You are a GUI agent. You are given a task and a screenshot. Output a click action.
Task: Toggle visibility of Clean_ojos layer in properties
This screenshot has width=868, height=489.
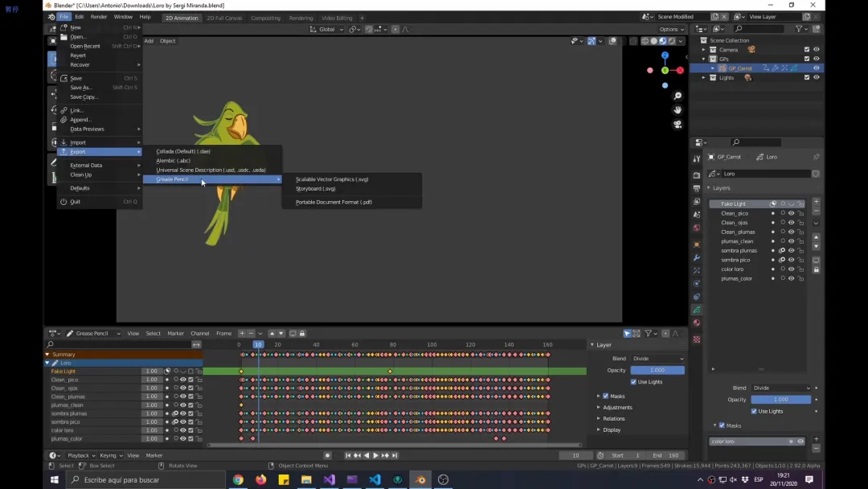tap(791, 223)
